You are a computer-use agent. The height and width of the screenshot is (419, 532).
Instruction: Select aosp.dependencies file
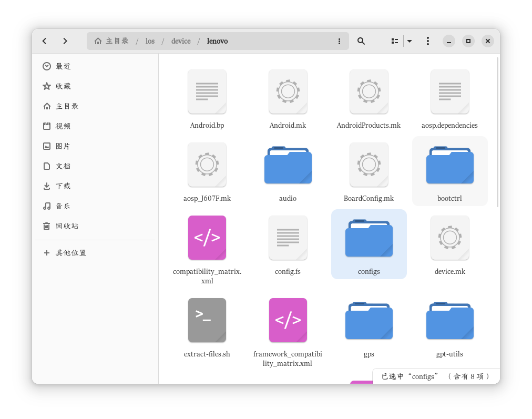pyautogui.click(x=449, y=99)
